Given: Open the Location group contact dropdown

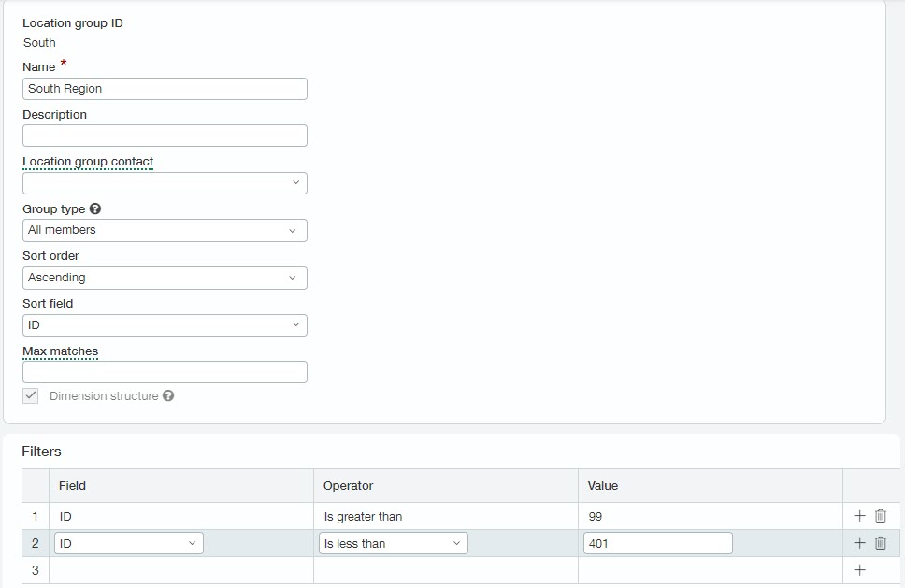Looking at the screenshot, I should click(165, 183).
